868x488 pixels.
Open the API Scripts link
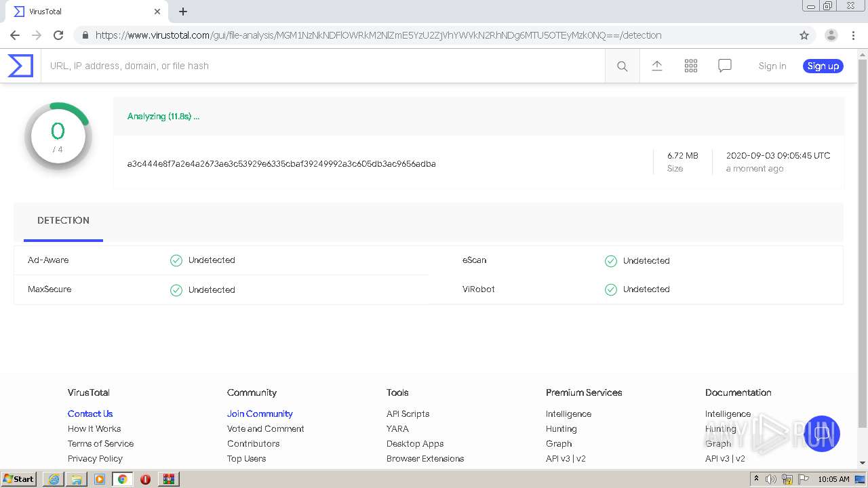(408, 413)
